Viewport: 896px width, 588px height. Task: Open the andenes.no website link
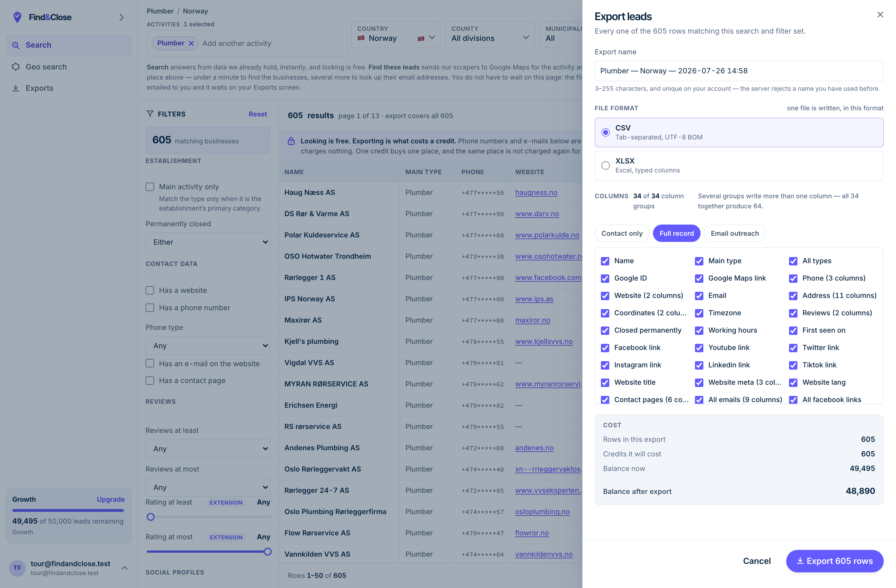click(534, 448)
